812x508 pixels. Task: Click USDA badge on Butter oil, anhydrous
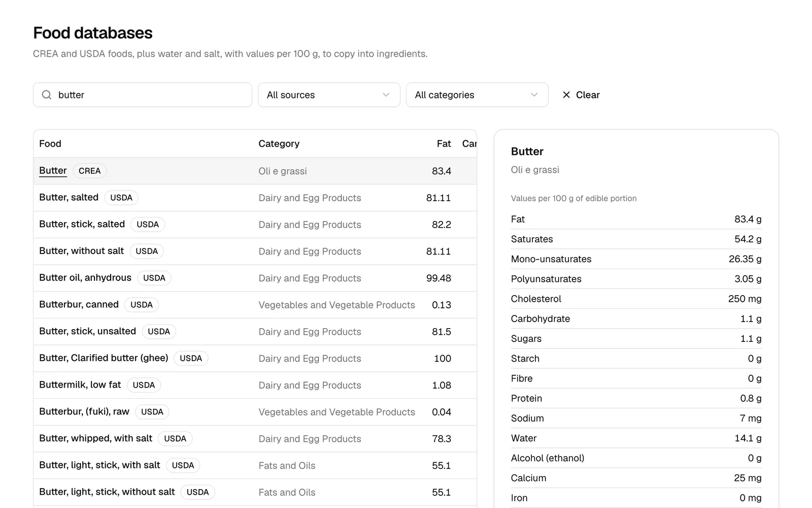click(x=154, y=278)
